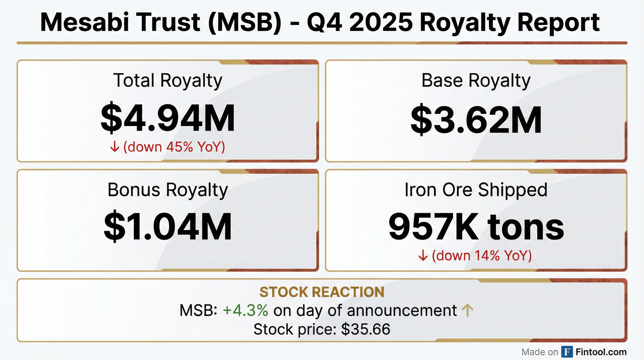
Task: Click the Q4 2025 Royalty Report title
Action: [320, 22]
